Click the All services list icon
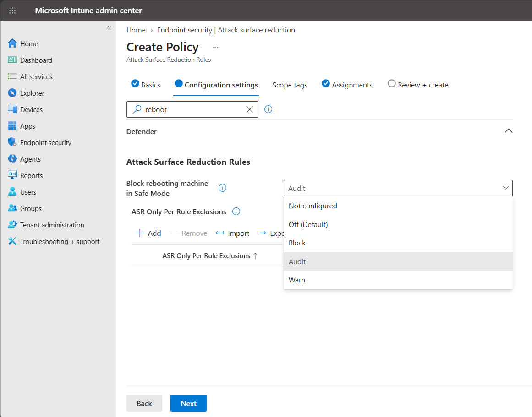This screenshot has width=532, height=417. point(12,76)
